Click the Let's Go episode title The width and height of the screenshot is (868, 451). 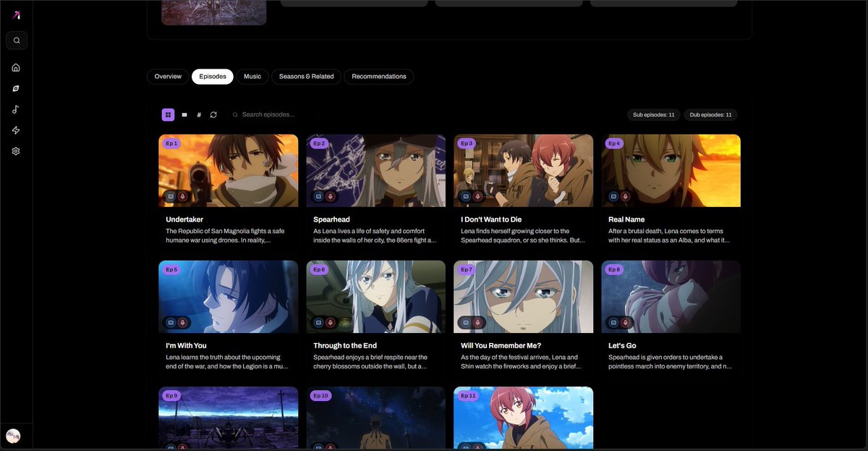pos(622,345)
